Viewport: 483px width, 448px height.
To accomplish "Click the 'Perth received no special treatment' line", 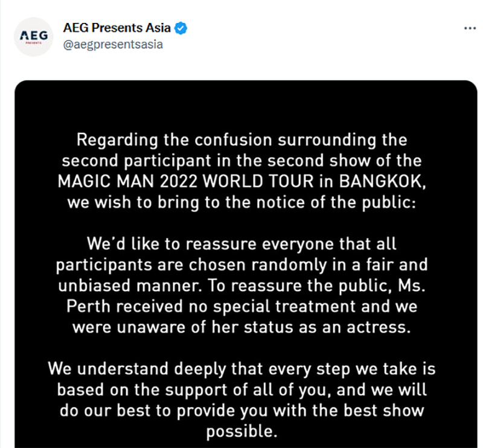I will (x=241, y=307).
